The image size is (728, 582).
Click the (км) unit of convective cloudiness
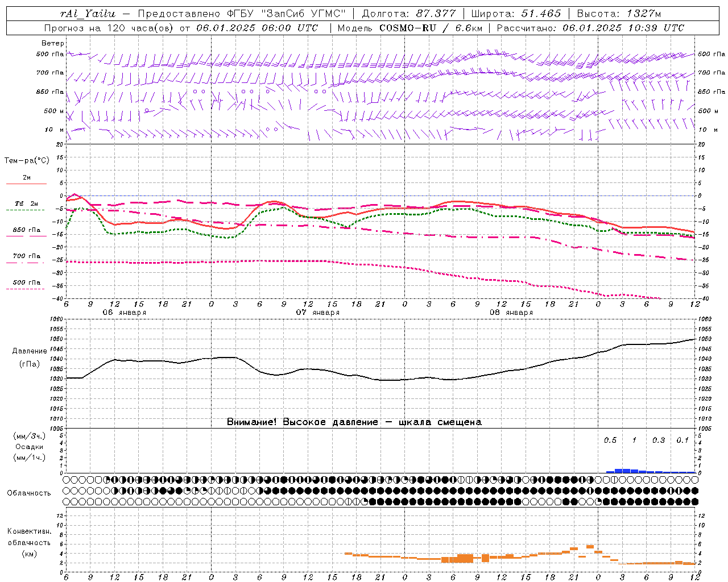click(x=29, y=554)
